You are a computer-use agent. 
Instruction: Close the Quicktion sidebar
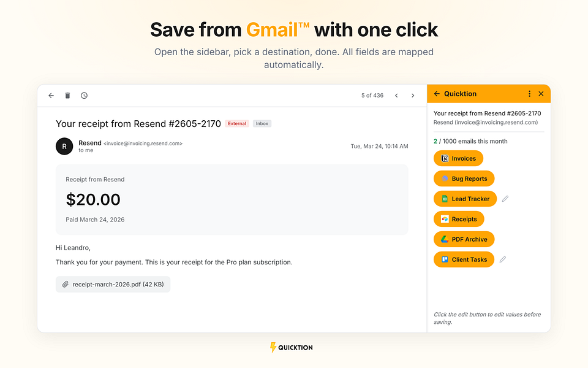pyautogui.click(x=541, y=94)
